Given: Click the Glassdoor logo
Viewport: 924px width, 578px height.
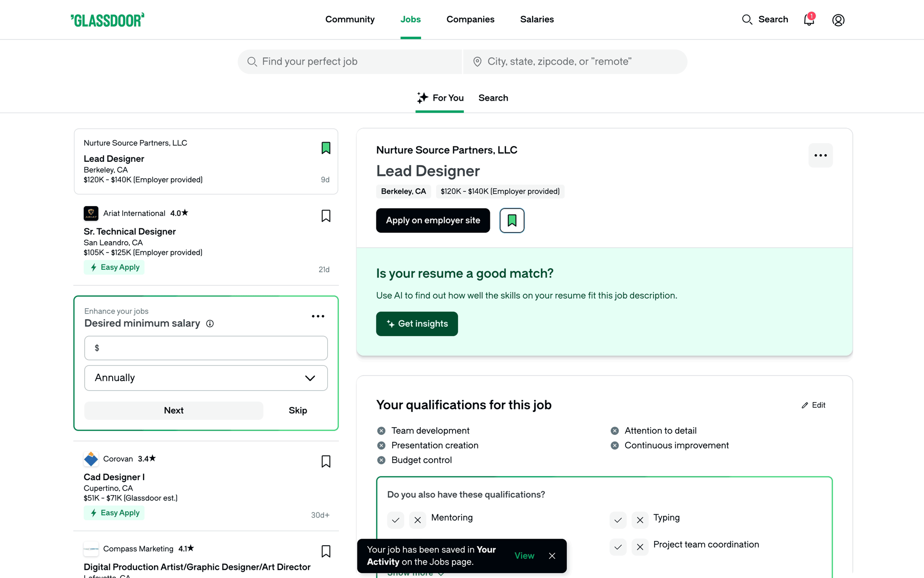Looking at the screenshot, I should click(107, 20).
